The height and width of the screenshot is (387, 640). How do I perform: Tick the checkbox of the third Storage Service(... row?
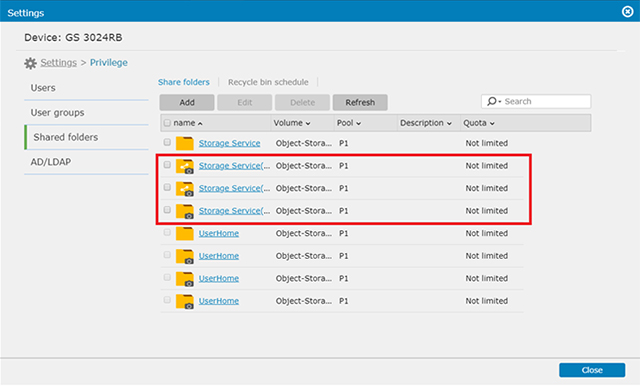click(167, 210)
